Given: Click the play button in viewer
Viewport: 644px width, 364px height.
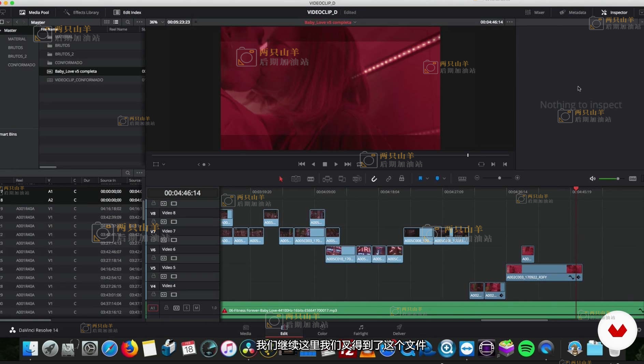Looking at the screenshot, I should tap(336, 164).
